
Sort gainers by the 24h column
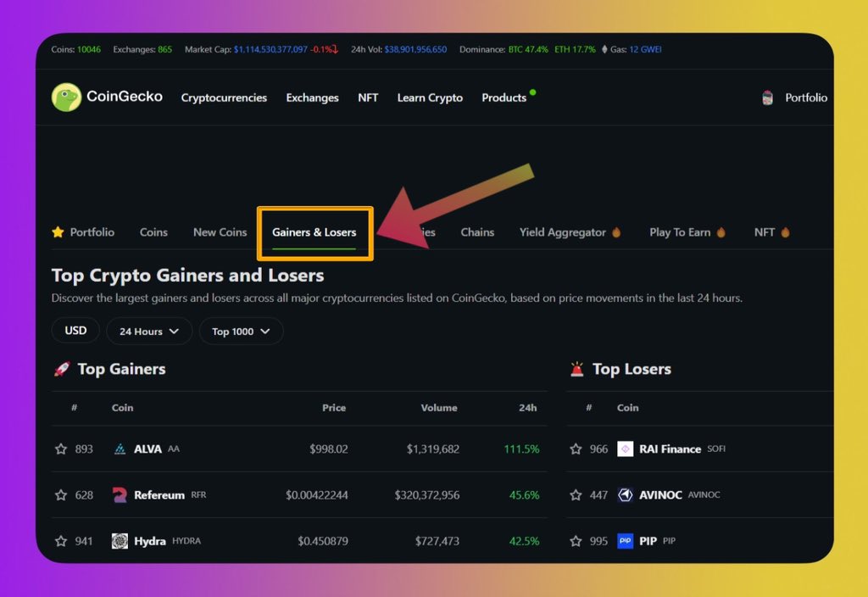527,408
